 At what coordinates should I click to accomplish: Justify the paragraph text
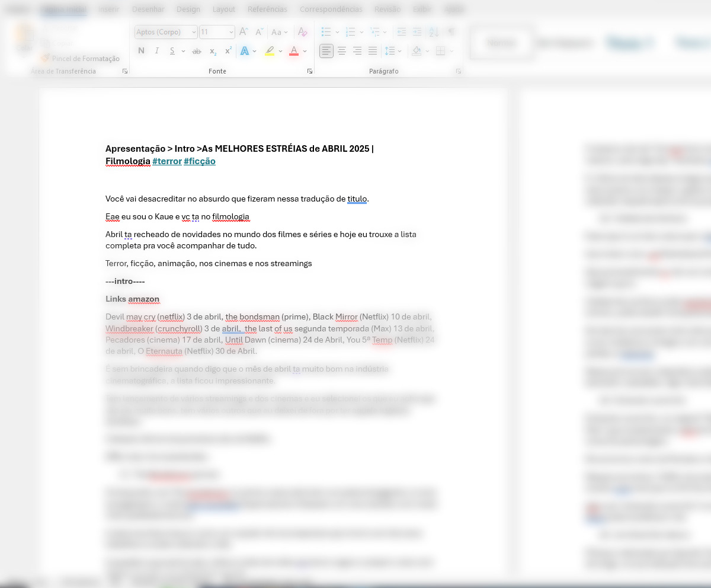tap(373, 51)
